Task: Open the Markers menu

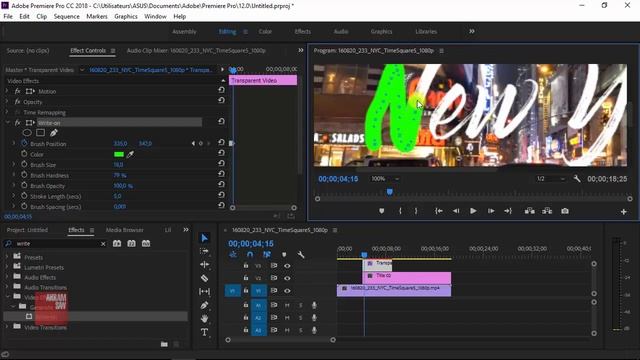Action: pyautogui.click(x=97, y=16)
